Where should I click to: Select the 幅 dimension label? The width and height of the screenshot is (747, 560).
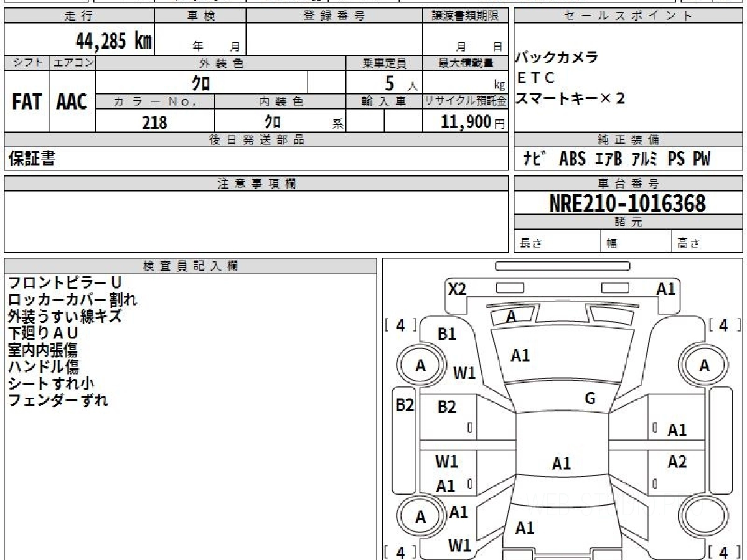click(612, 244)
